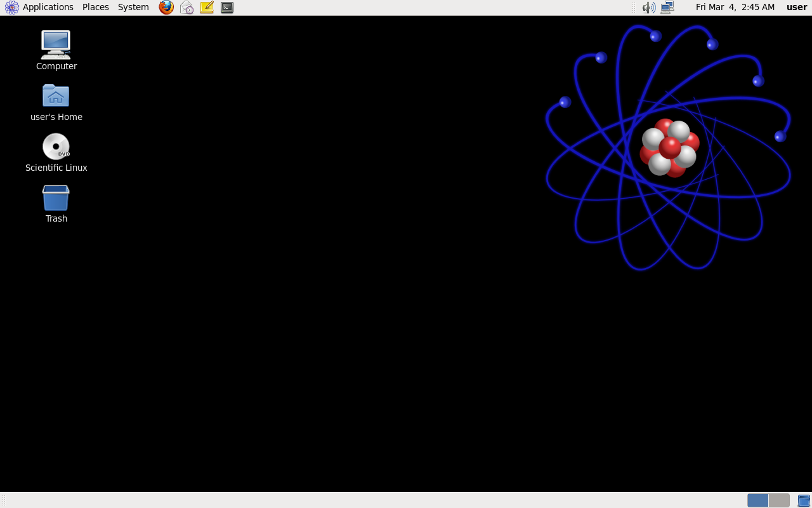The width and height of the screenshot is (812, 508).
Task: Select the Scientific Linux DVD icon
Action: (x=56, y=147)
